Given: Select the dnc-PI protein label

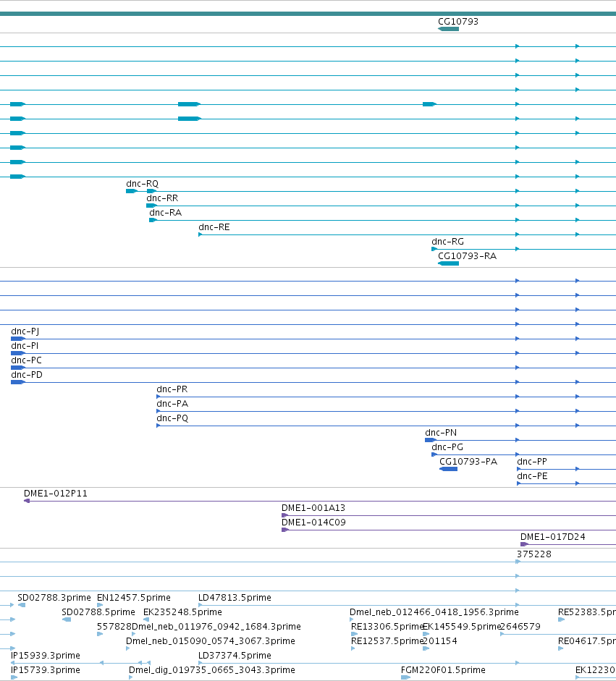Looking at the screenshot, I should pyautogui.click(x=25, y=346).
